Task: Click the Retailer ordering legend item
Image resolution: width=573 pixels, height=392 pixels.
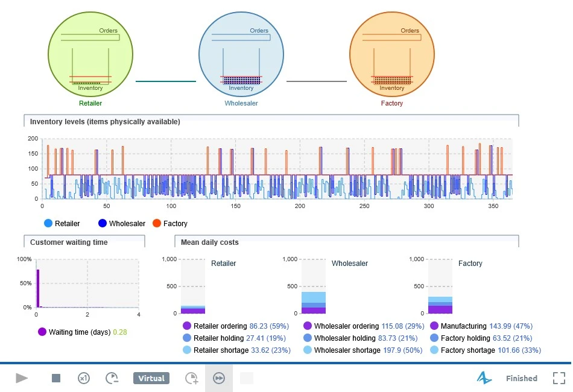Action: 236,326
